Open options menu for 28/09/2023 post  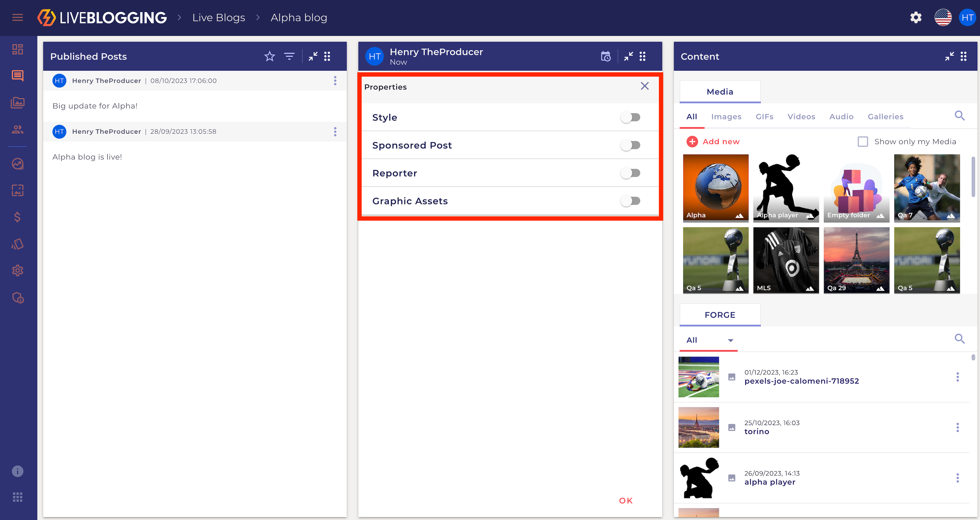click(335, 132)
